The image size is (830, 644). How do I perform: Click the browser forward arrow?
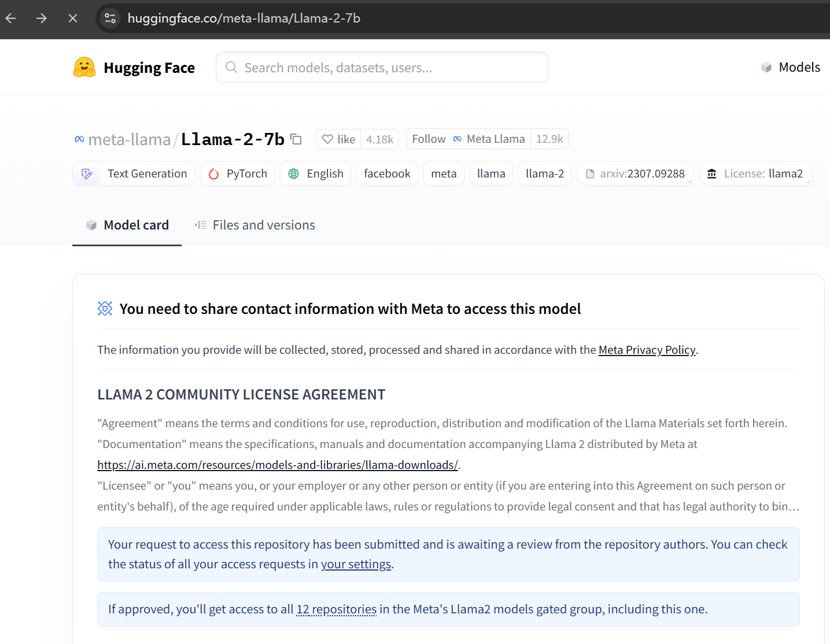[x=42, y=18]
